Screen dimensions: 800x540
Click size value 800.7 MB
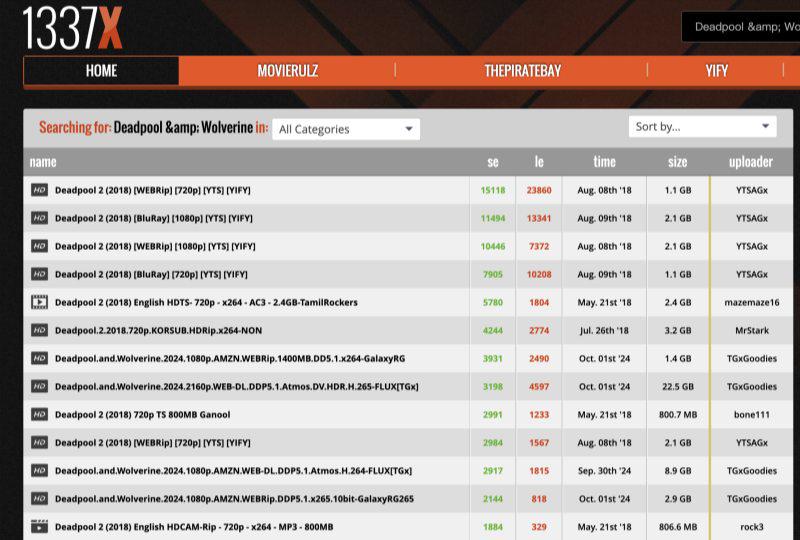point(678,414)
